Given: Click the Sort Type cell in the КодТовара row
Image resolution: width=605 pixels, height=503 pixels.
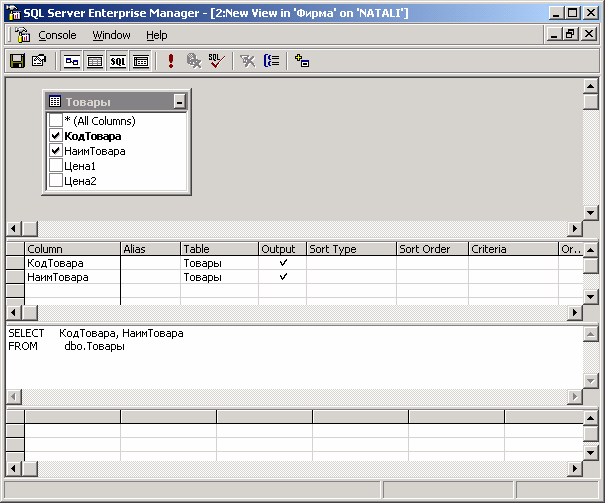Looking at the screenshot, I should 351,263.
